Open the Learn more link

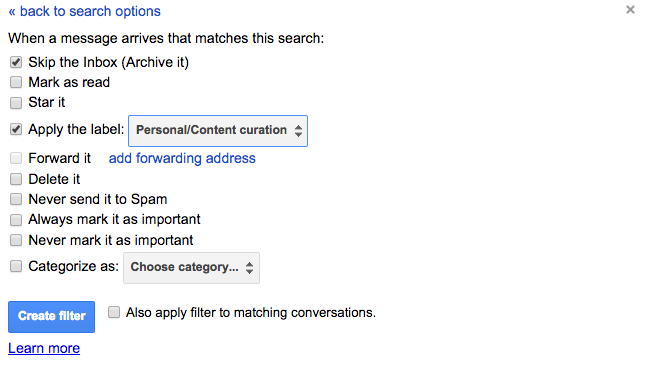coord(44,348)
